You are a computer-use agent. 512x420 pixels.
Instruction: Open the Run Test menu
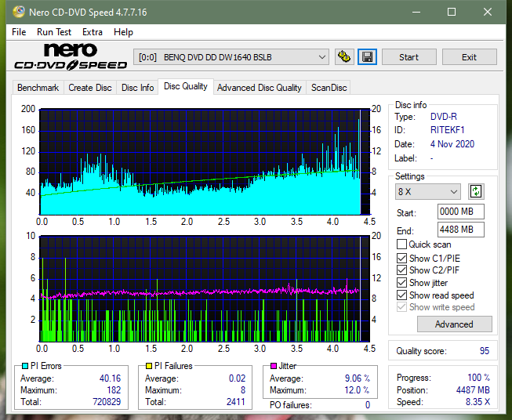point(54,32)
